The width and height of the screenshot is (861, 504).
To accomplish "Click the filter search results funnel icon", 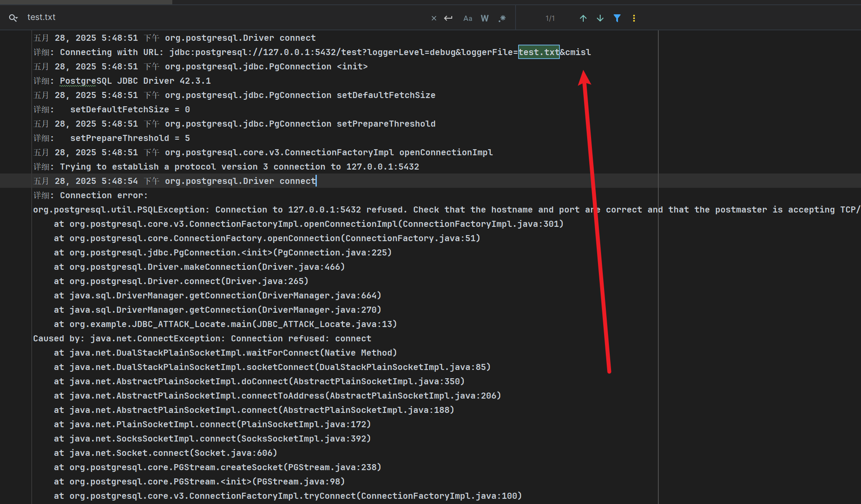I will (617, 18).
